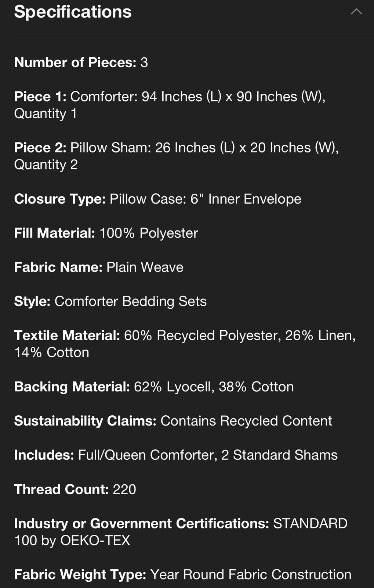Tap the Contains Recycled Content value
The image size is (374, 588).
click(246, 421)
